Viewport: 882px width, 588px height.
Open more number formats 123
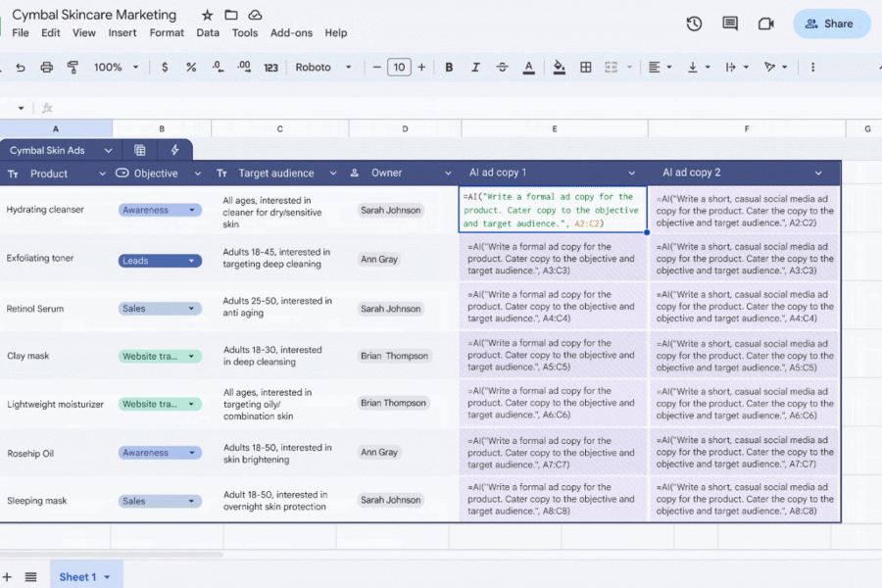click(271, 68)
